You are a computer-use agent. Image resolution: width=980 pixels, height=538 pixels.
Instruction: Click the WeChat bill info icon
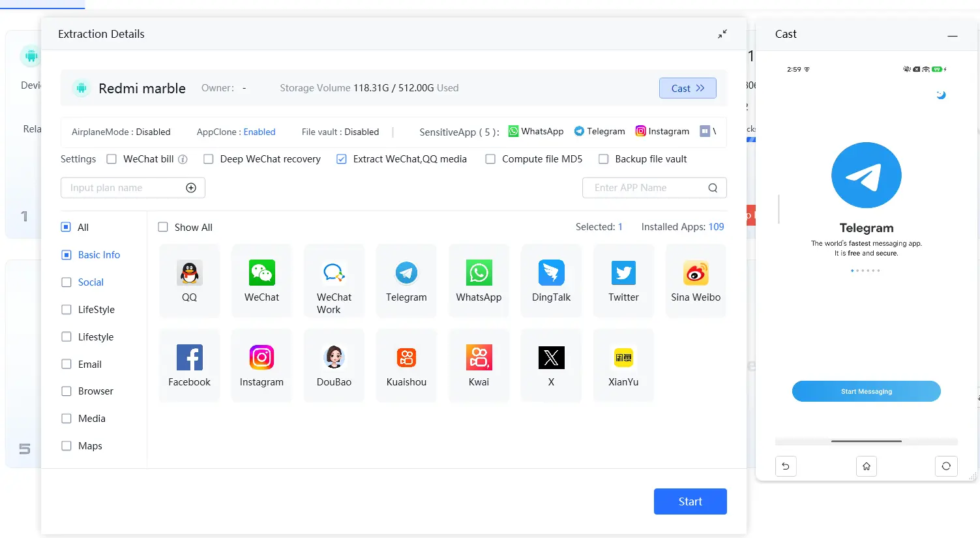click(183, 159)
